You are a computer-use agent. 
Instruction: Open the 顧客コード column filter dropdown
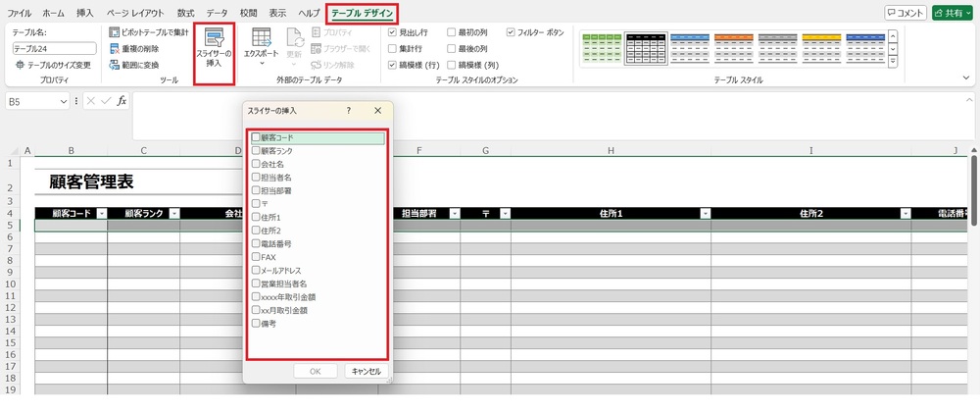pos(100,213)
